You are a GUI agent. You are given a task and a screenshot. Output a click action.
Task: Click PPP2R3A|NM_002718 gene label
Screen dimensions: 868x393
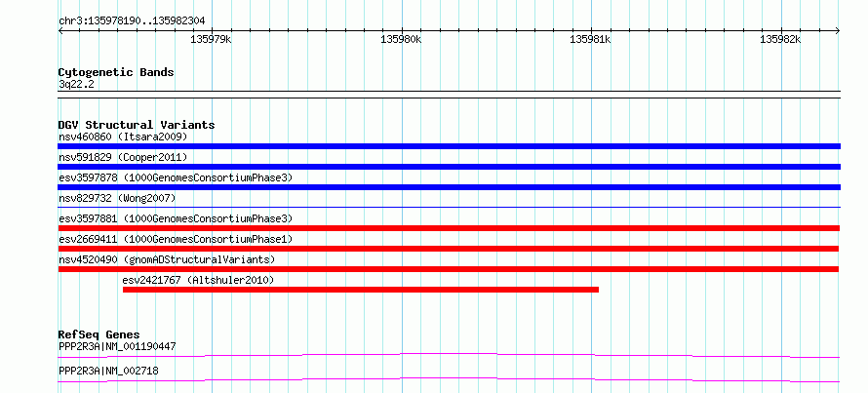click(108, 371)
